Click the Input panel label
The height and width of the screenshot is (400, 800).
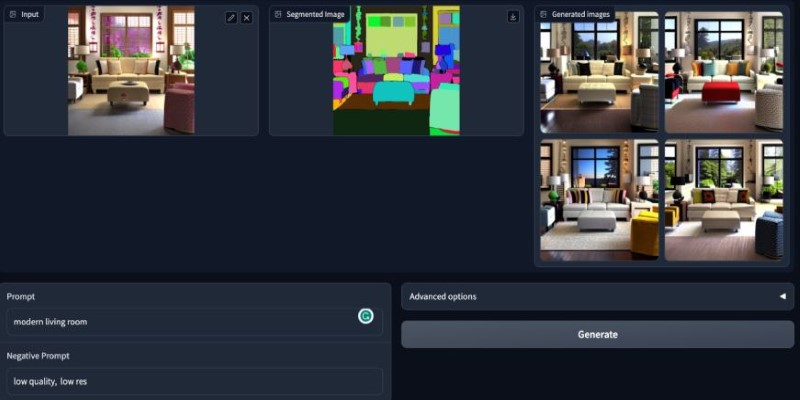pos(24,14)
